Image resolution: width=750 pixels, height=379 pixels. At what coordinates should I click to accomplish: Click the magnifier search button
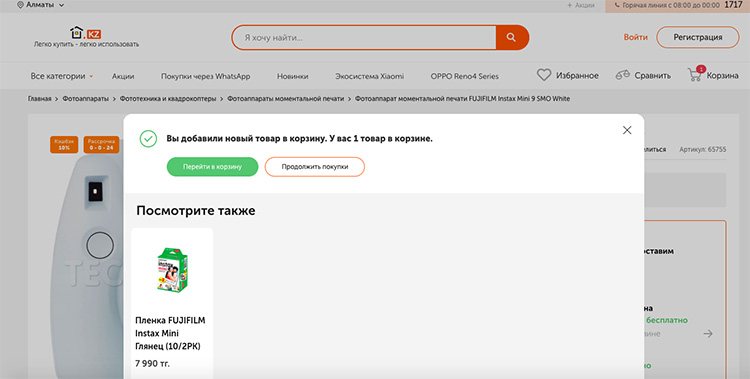511,37
